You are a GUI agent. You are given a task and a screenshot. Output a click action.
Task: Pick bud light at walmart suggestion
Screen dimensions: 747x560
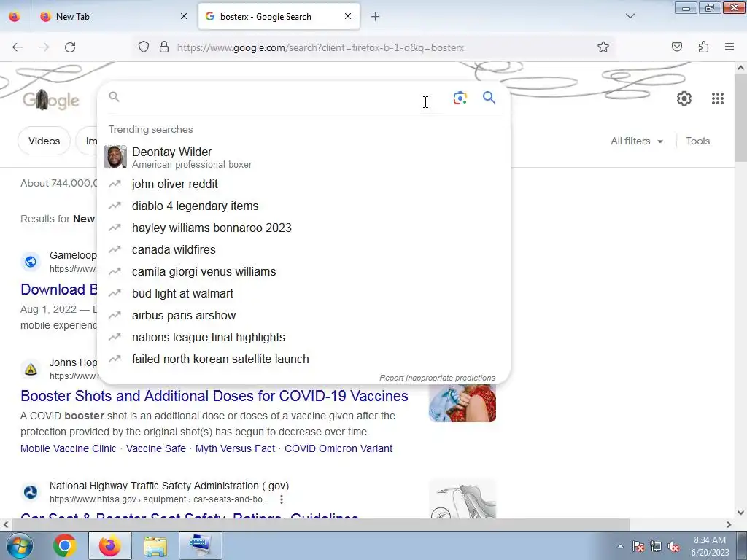pos(303,294)
